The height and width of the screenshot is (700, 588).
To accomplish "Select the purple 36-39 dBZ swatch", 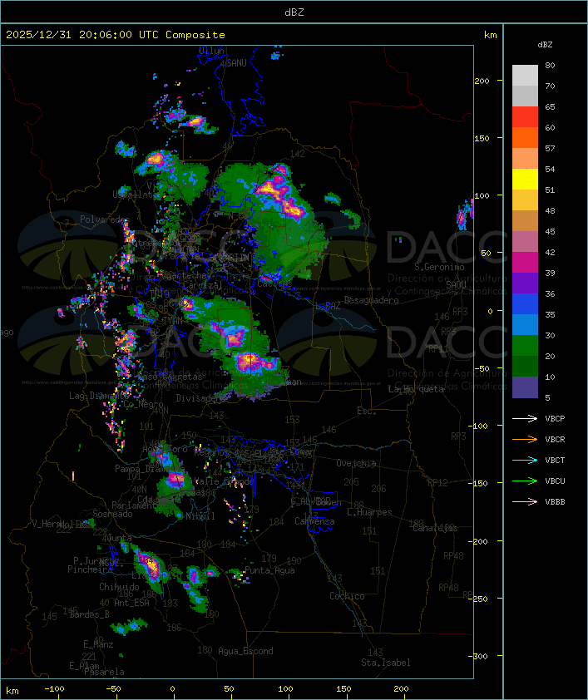I will [x=525, y=283].
